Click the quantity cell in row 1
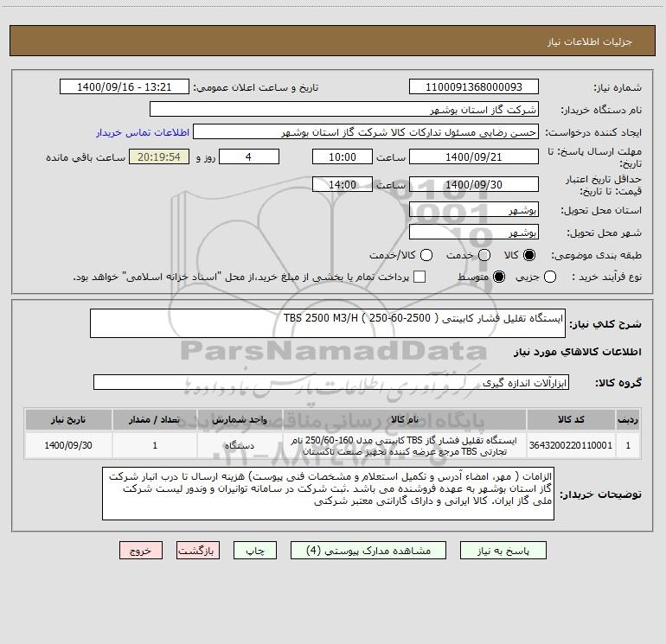The height and width of the screenshot is (644, 666). [155, 445]
